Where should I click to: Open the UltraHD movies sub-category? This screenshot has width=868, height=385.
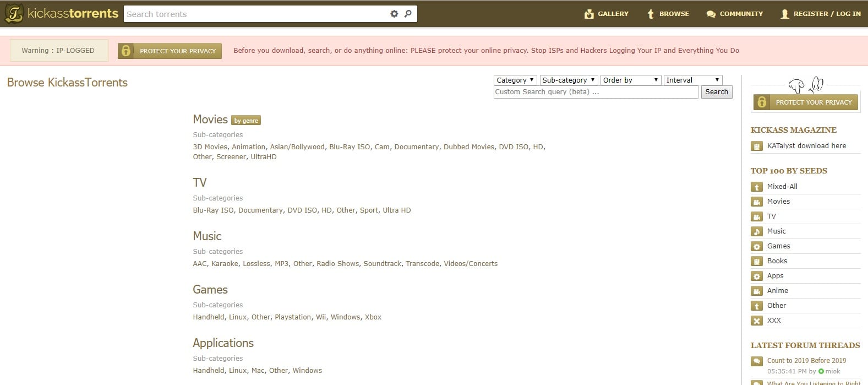[264, 157]
